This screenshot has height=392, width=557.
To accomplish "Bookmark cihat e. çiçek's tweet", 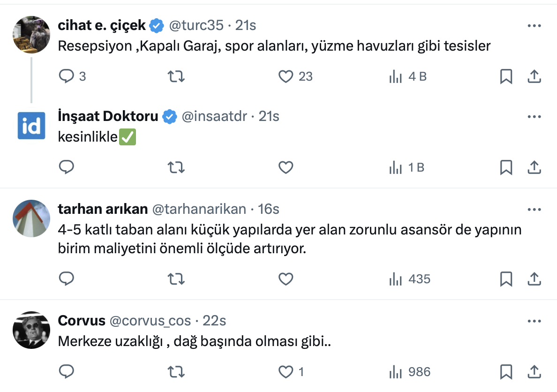I will pyautogui.click(x=506, y=76).
